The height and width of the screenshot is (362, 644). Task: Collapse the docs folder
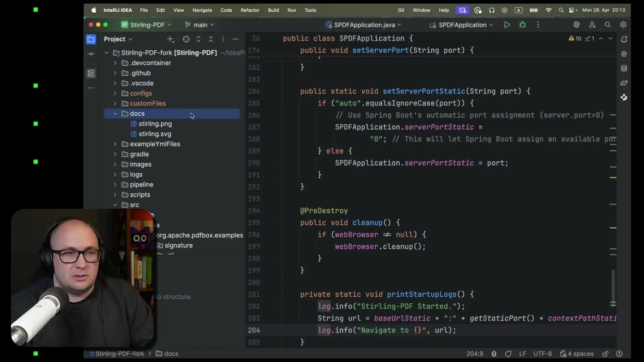[115, 114]
